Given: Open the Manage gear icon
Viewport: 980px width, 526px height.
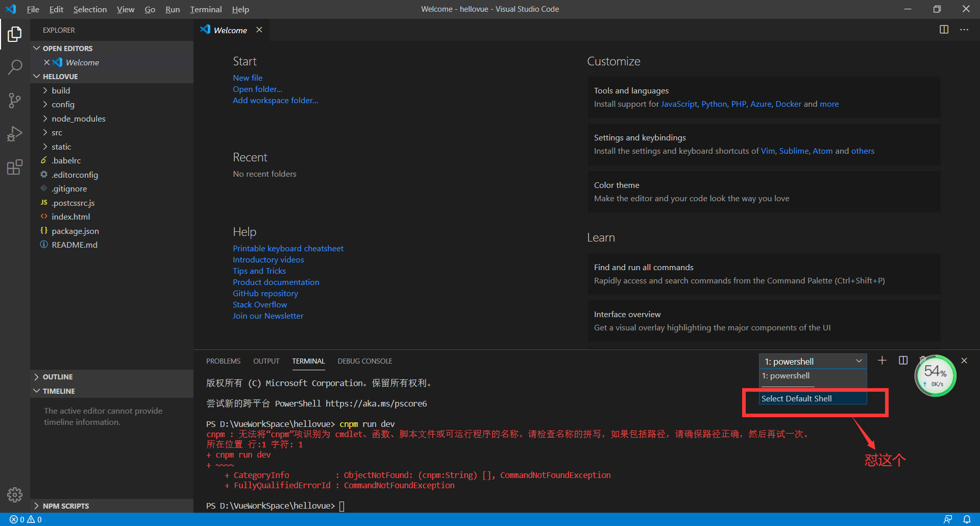Looking at the screenshot, I should click(x=15, y=494).
